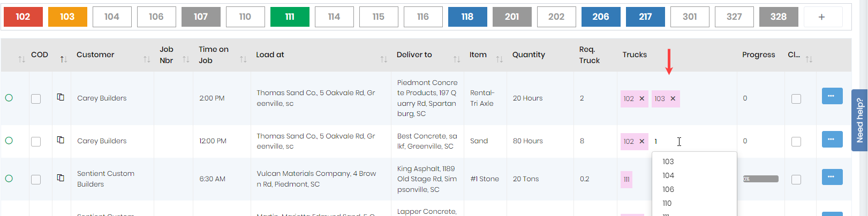
Task: Remove truck 102 tag from Sand row
Action: 641,142
